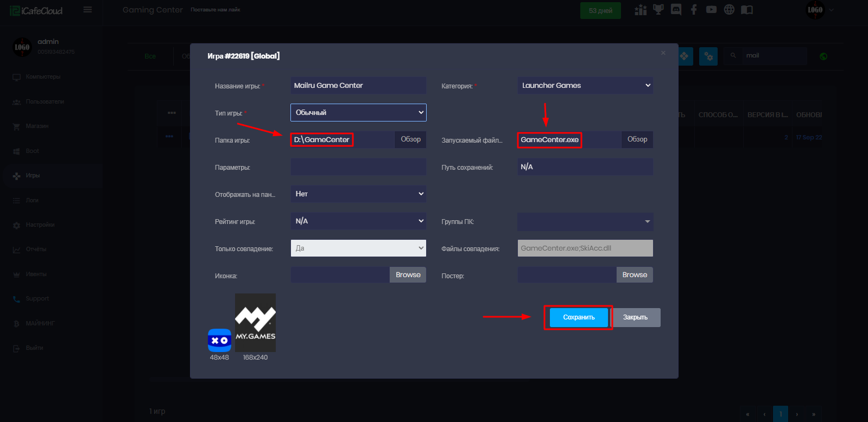Screen dimensions: 868x422
Task: Click the magnifier search icon
Action: point(733,55)
